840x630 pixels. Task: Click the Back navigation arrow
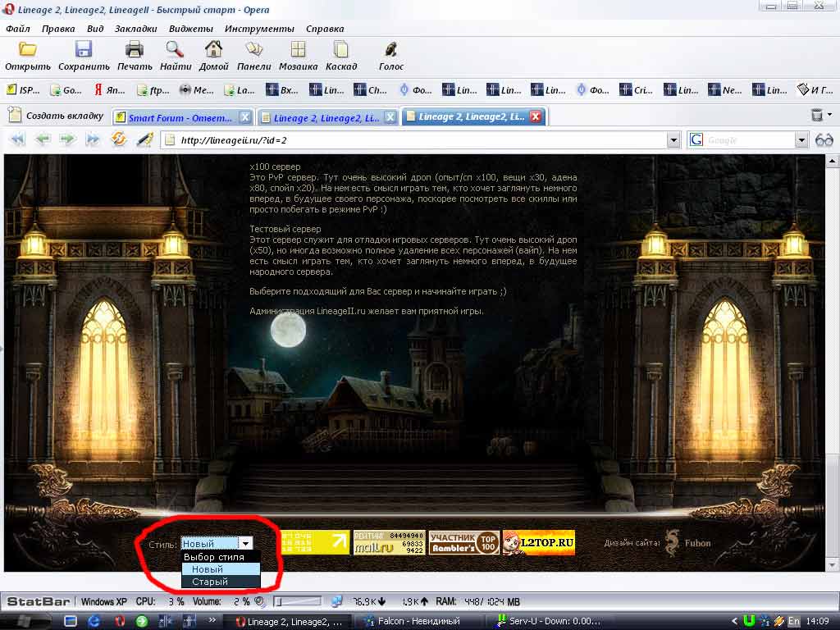point(43,139)
